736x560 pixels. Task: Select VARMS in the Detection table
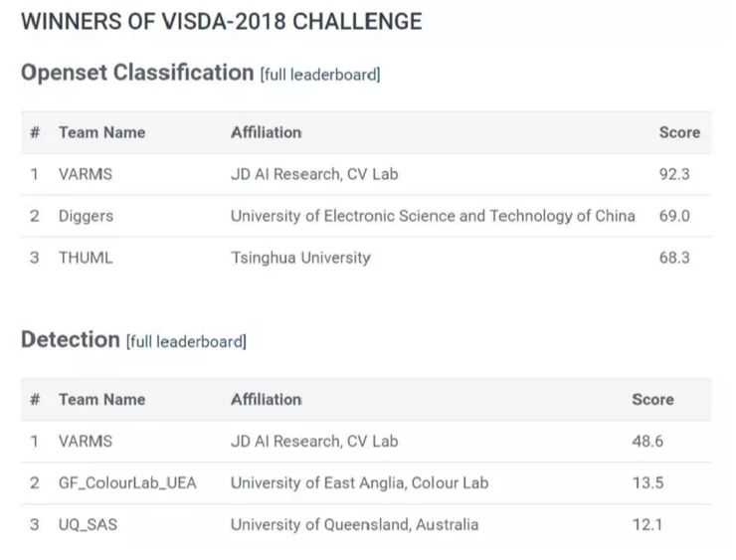pos(86,441)
